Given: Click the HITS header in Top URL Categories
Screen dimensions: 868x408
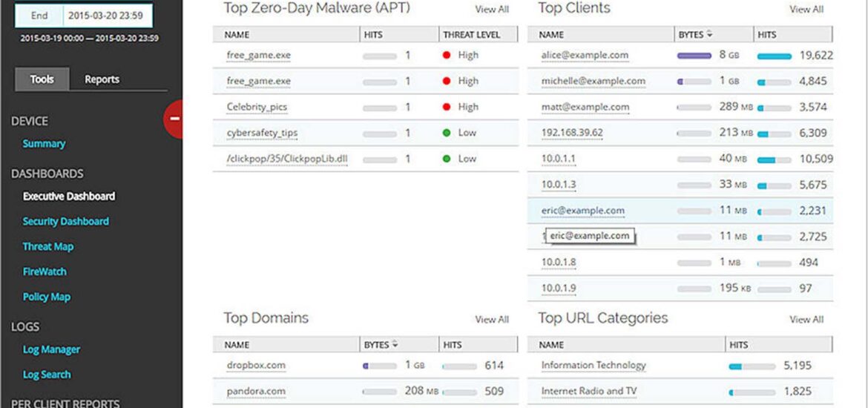Looking at the screenshot, I should pyautogui.click(x=739, y=344).
